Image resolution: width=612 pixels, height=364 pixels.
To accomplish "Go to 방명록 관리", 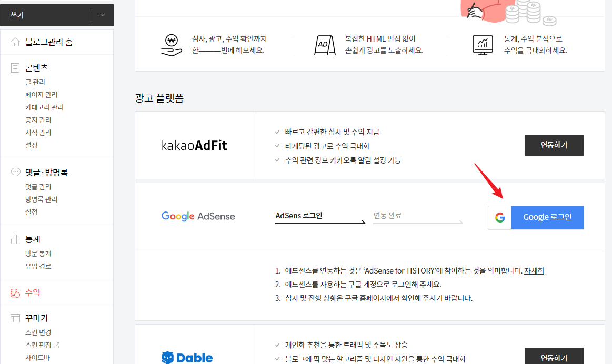I will pos(42,199).
